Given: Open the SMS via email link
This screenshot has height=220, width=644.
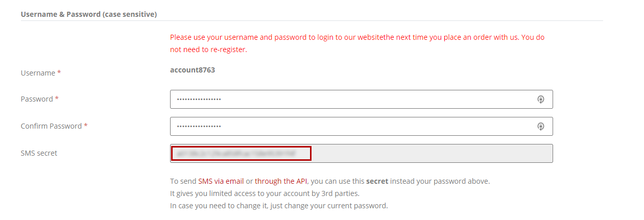Looking at the screenshot, I should coord(221,181).
